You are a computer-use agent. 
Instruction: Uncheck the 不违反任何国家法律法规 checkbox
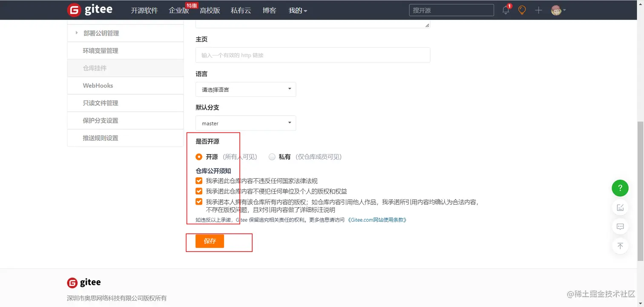[198, 180]
